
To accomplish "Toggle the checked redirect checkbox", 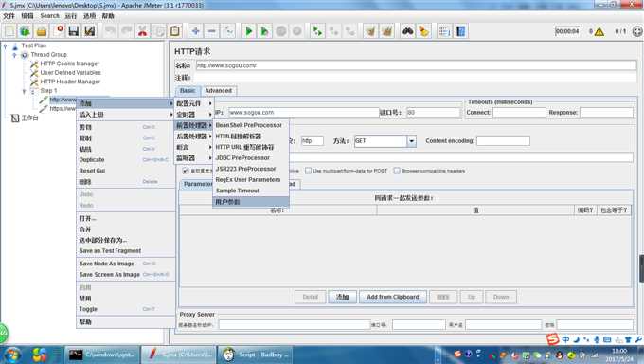I will tap(186, 171).
